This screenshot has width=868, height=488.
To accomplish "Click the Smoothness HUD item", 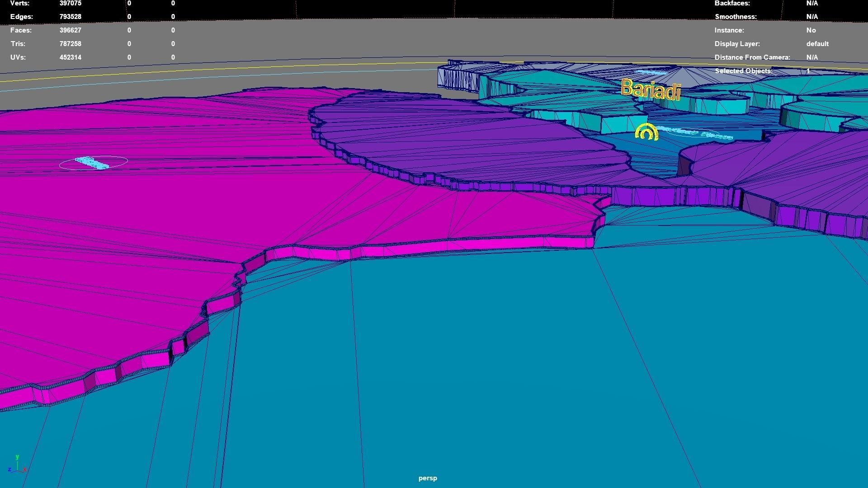I will pyautogui.click(x=736, y=17).
